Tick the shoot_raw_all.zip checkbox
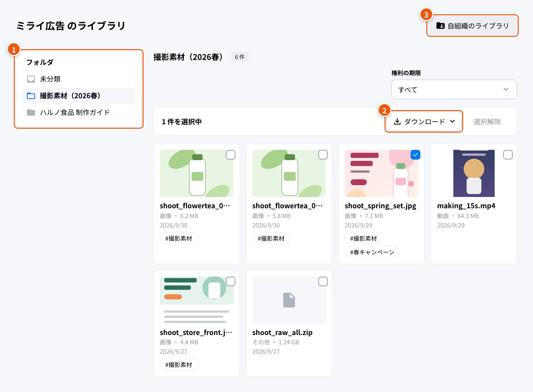The height and width of the screenshot is (392, 533). (x=323, y=281)
